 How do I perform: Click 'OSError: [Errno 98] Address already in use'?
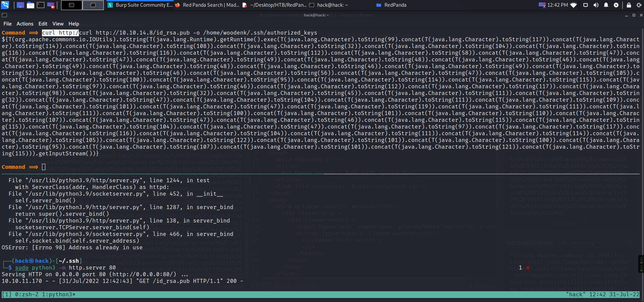72,247
